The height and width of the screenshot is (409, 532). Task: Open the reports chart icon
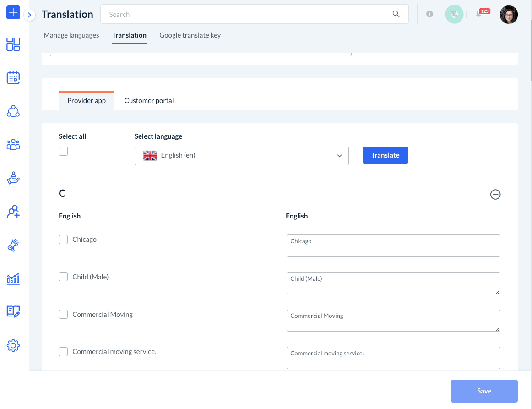click(x=13, y=278)
